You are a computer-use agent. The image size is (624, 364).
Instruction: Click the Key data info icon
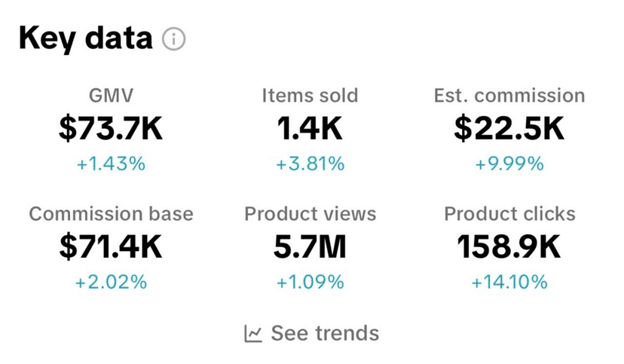point(174,38)
